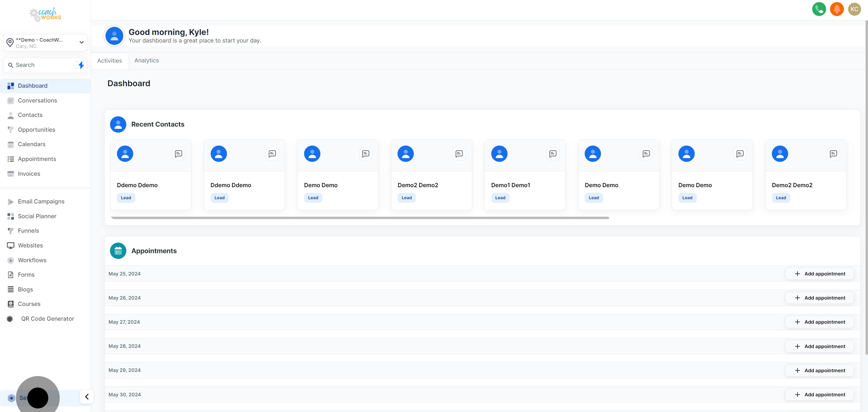
Task: Click the Websites monitor icon
Action: tap(11, 246)
